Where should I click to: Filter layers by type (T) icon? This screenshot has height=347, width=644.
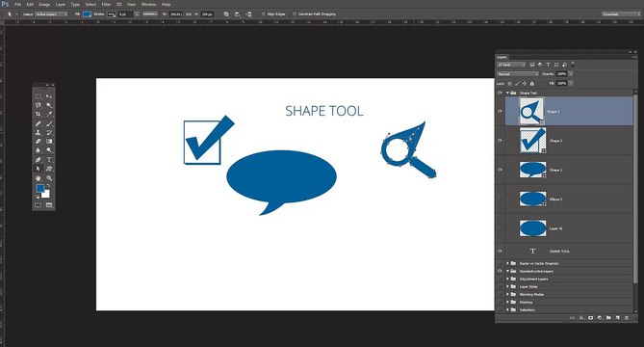[x=548, y=65]
